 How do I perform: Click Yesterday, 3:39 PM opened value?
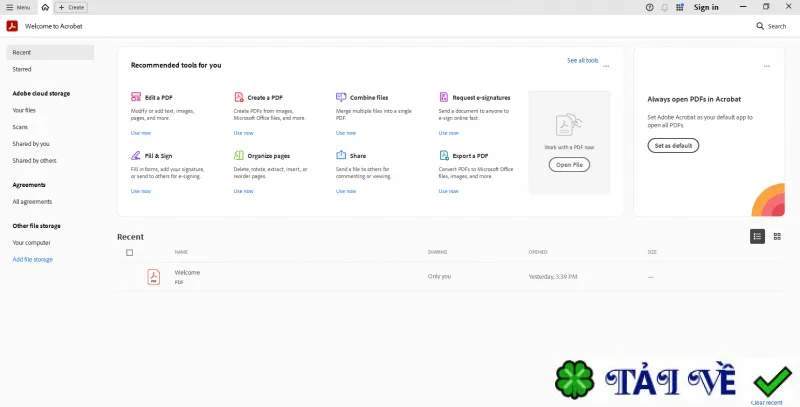553,277
